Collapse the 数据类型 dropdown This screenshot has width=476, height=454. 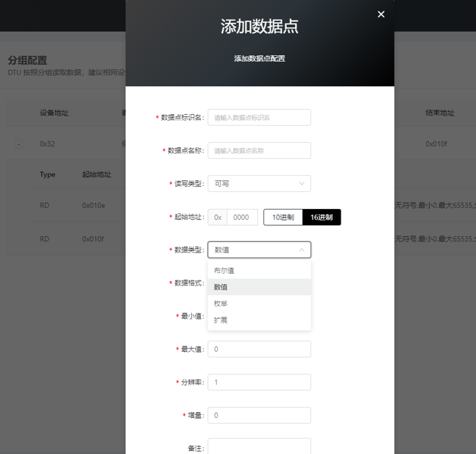tap(259, 250)
